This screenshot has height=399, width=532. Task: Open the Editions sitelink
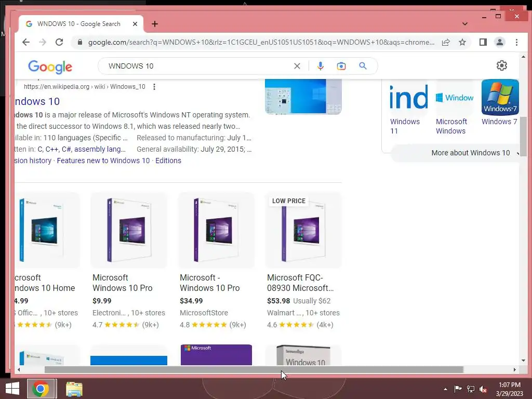[168, 161]
